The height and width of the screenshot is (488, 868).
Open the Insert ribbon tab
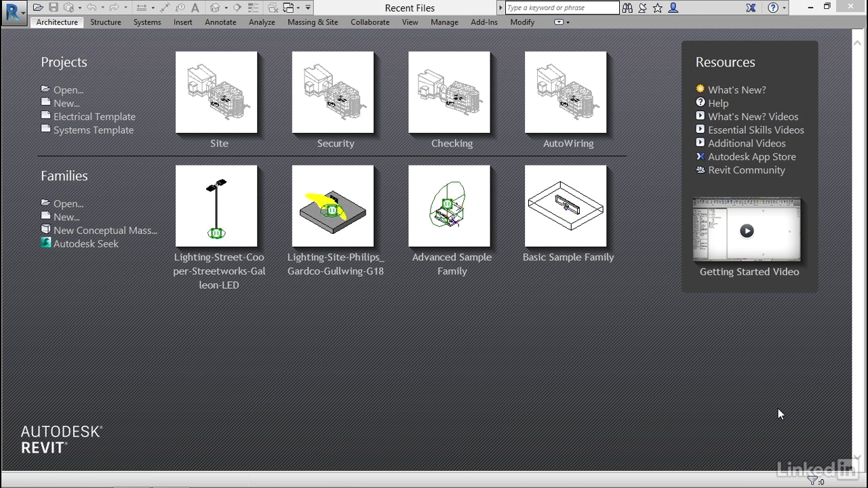183,22
